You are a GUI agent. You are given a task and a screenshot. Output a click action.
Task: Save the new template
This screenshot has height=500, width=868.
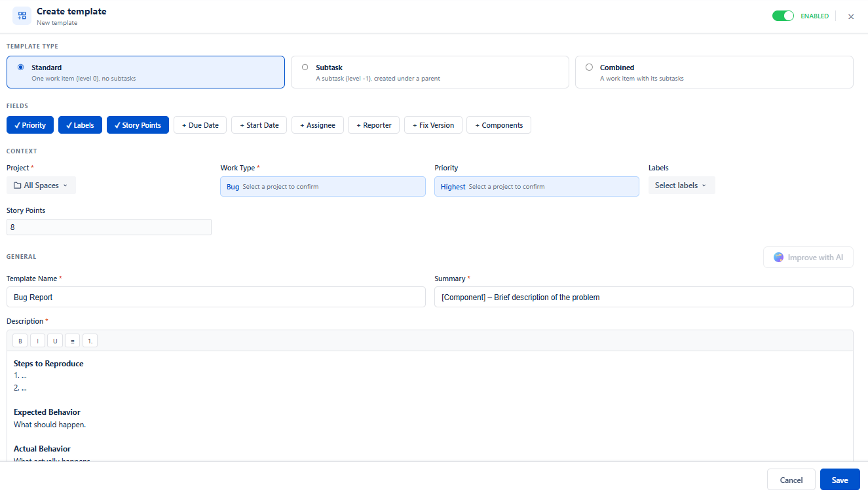(840, 480)
